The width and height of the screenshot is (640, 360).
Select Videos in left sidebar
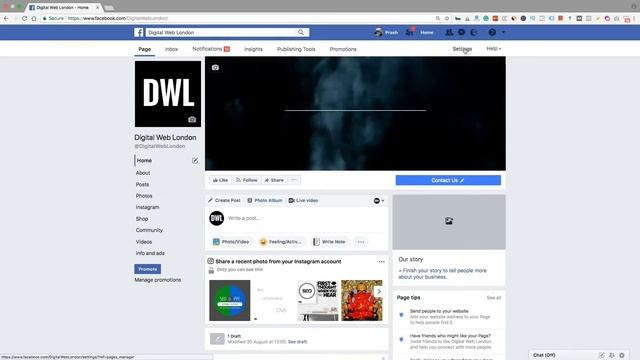coord(144,242)
